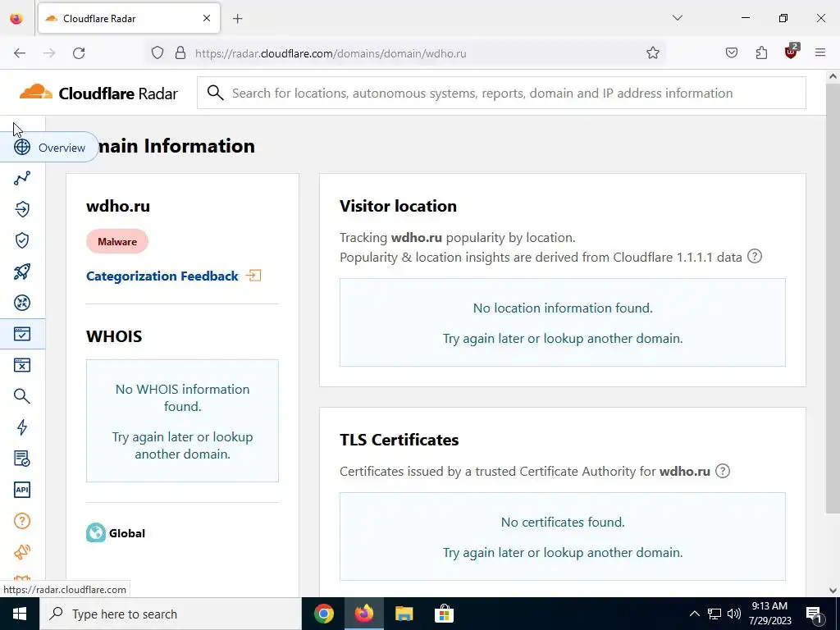Image resolution: width=840 pixels, height=630 pixels.
Task: Open a new browser tab
Action: [238, 19]
